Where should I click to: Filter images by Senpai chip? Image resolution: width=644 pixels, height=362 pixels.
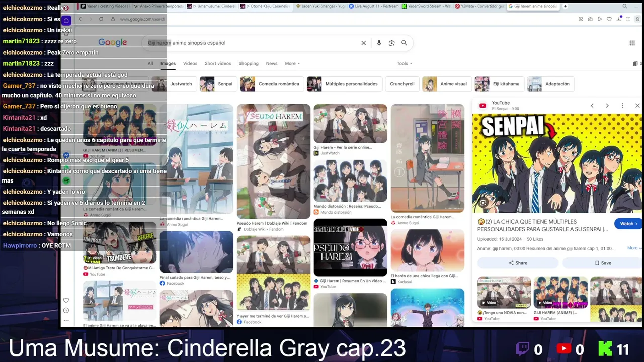[x=218, y=84]
